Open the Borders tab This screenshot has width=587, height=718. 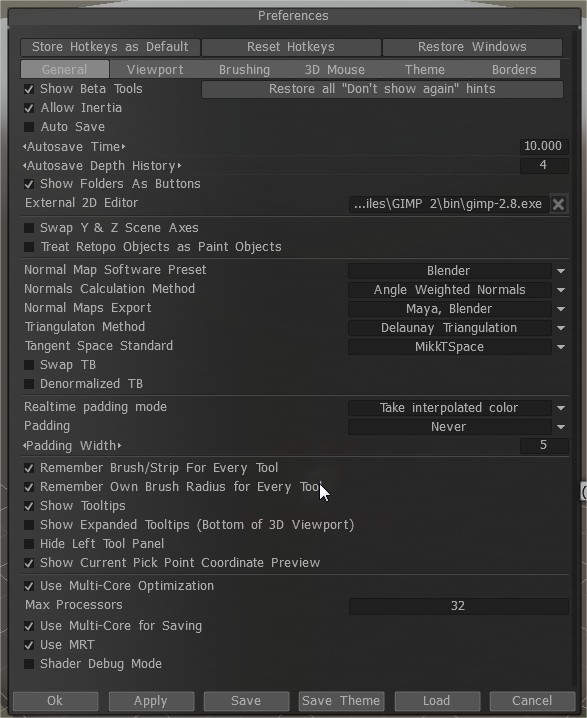(x=514, y=70)
